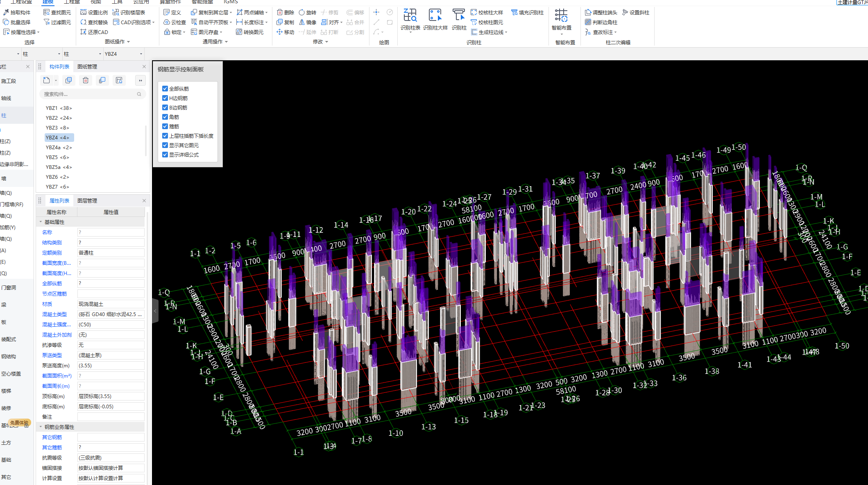Click the 拾取构件 pick component tool
The width and height of the screenshot is (868, 485).
pyautogui.click(x=17, y=12)
